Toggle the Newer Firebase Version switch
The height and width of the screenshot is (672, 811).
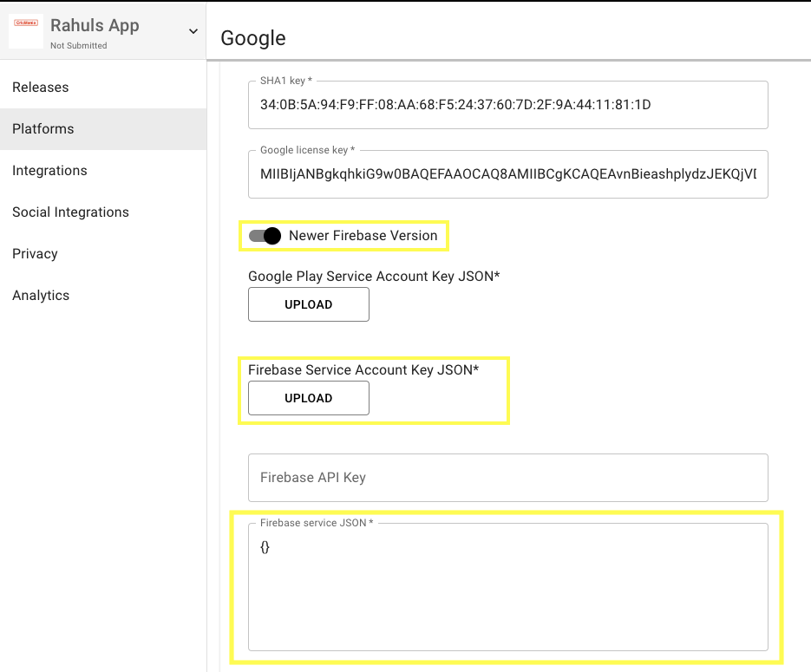pyautogui.click(x=265, y=236)
